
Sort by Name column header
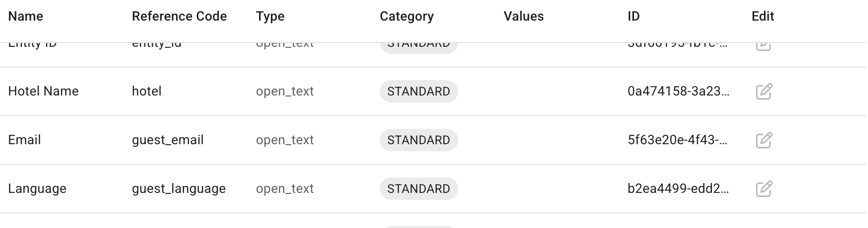click(26, 16)
